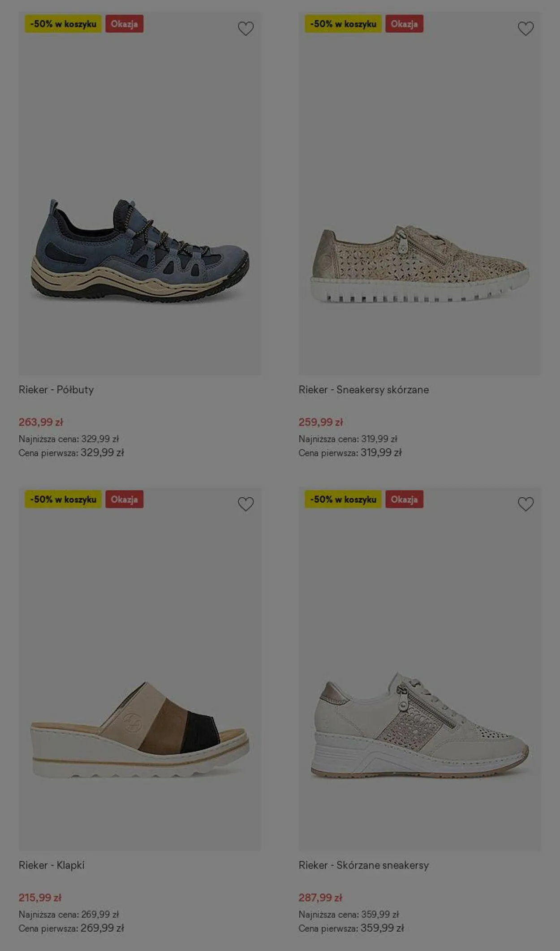Select the 259,99 zł sale price

[321, 422]
